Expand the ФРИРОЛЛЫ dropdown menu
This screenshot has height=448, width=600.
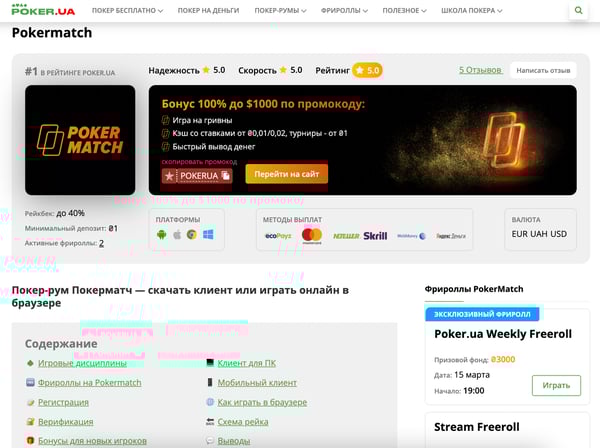[344, 11]
